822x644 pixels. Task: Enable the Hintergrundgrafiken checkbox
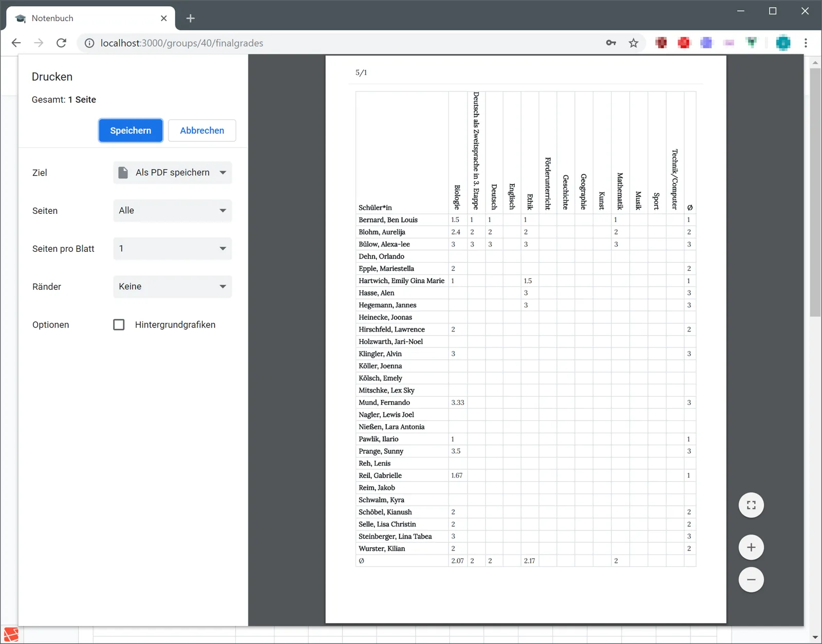coord(119,325)
